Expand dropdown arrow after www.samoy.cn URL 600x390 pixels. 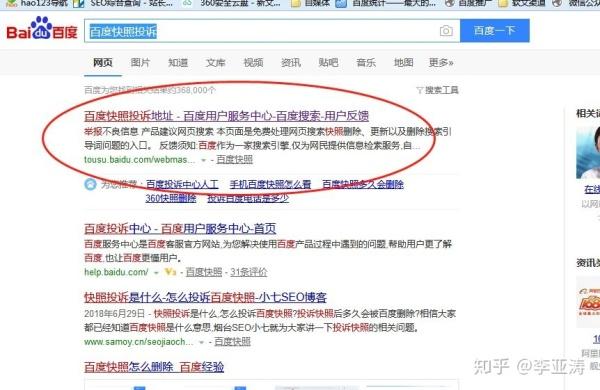[201, 343]
